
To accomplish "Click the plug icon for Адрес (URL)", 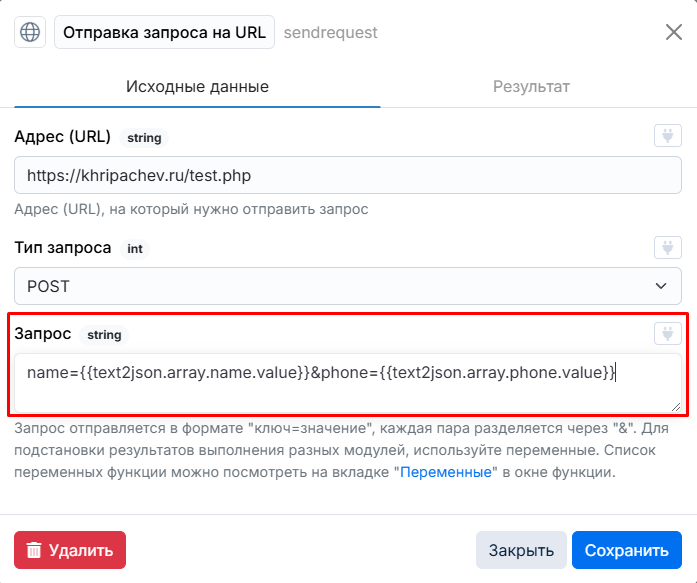I will [668, 136].
